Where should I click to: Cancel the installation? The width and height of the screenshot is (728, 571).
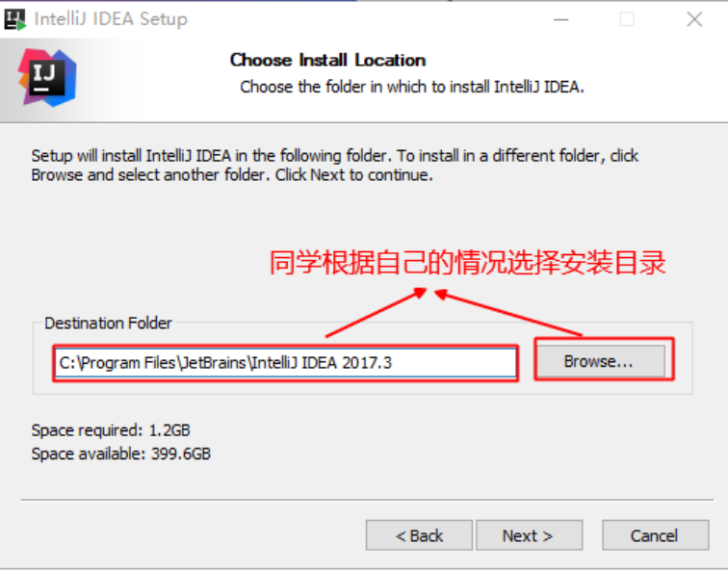pyautogui.click(x=655, y=535)
